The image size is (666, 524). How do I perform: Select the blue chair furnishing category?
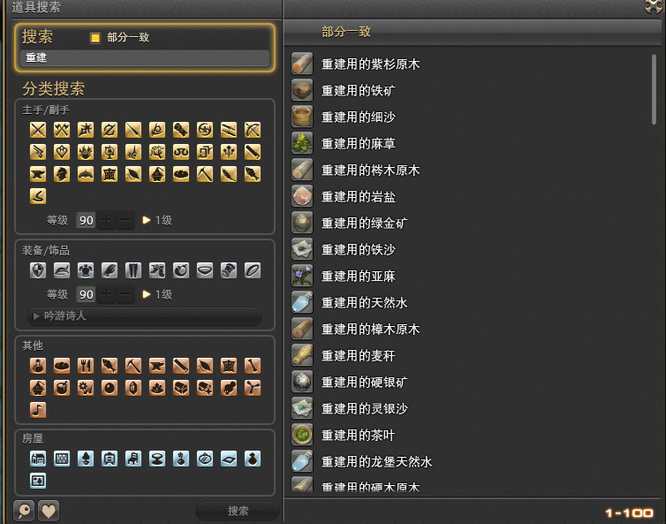coord(133,459)
